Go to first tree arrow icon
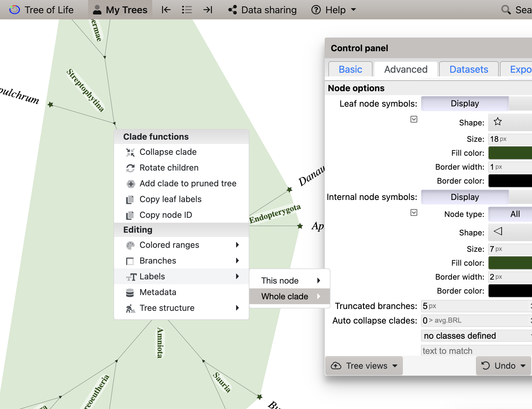The height and width of the screenshot is (409, 532). [x=166, y=10]
